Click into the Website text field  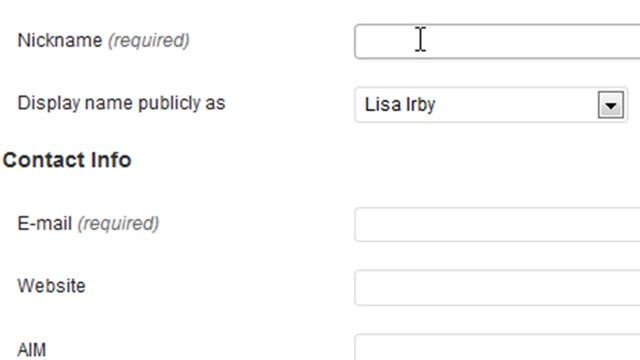tap(497, 287)
